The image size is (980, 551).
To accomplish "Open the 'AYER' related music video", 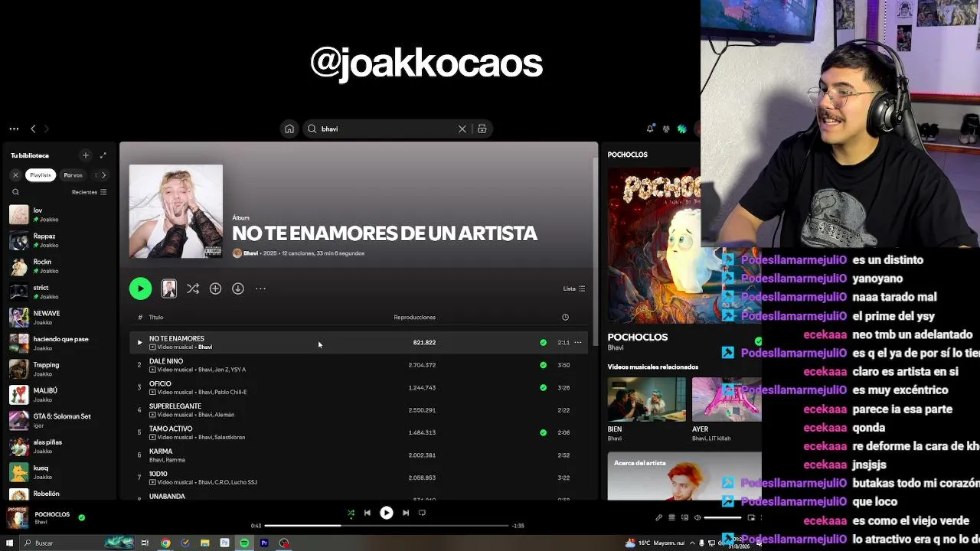I will pyautogui.click(x=727, y=399).
